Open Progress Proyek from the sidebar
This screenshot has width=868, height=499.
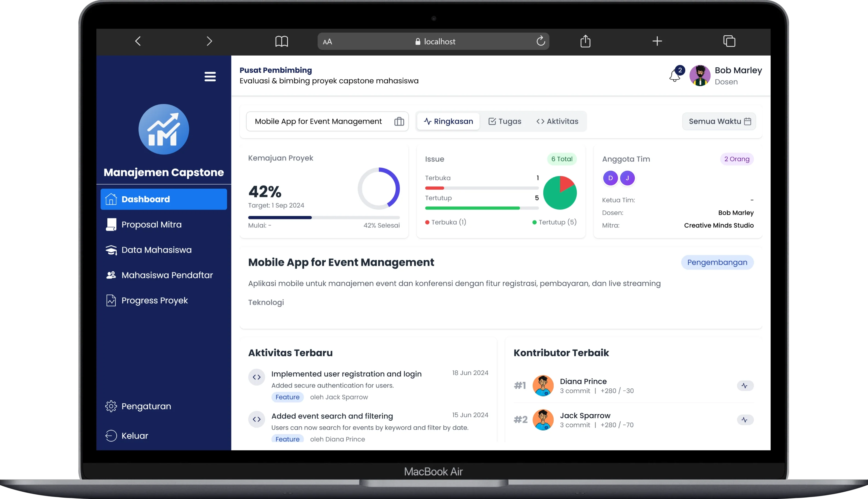pos(154,300)
